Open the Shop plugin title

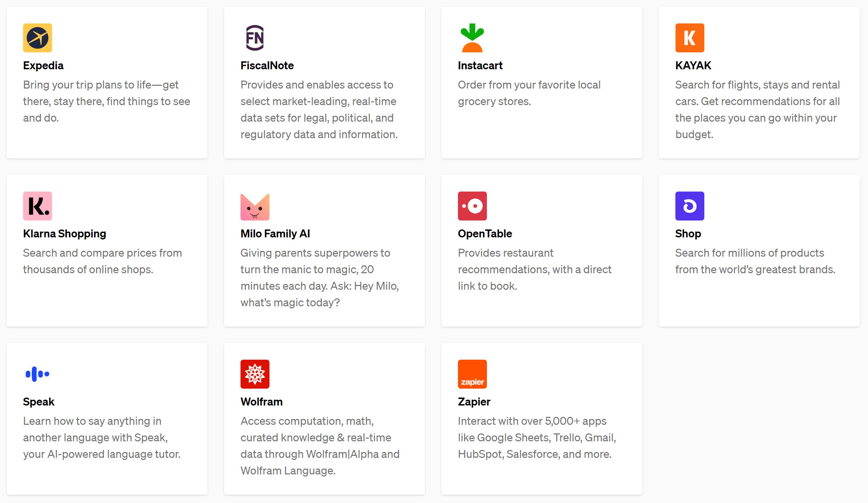tap(688, 234)
